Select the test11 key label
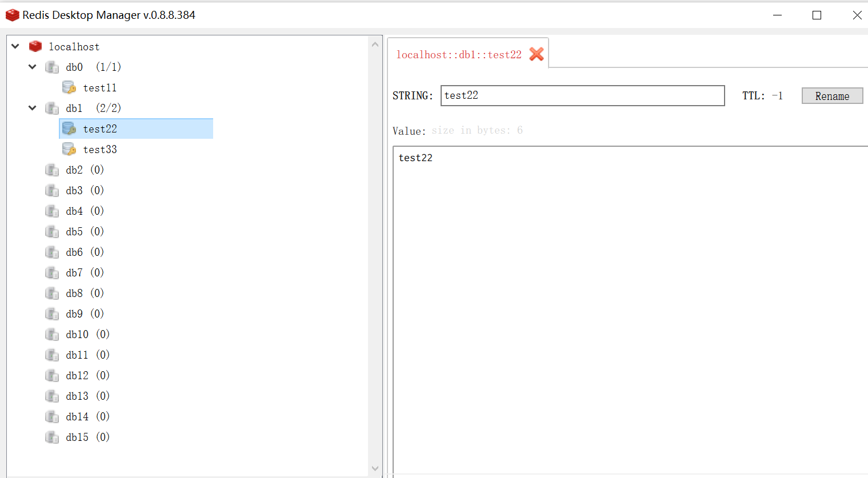Screen dimensions: 868x478 click(x=100, y=88)
